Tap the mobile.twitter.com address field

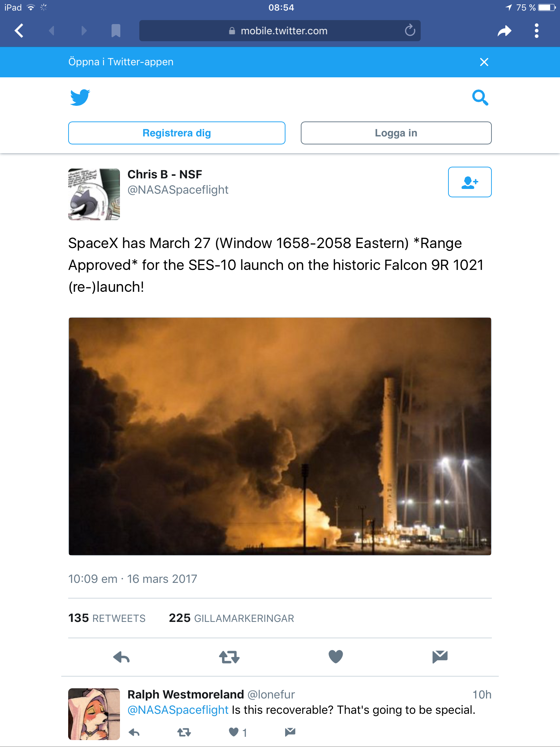pyautogui.click(x=280, y=31)
